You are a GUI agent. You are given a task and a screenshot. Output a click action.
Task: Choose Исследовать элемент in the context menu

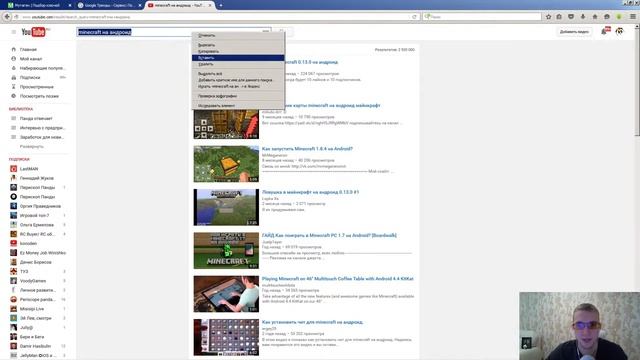(x=238, y=106)
